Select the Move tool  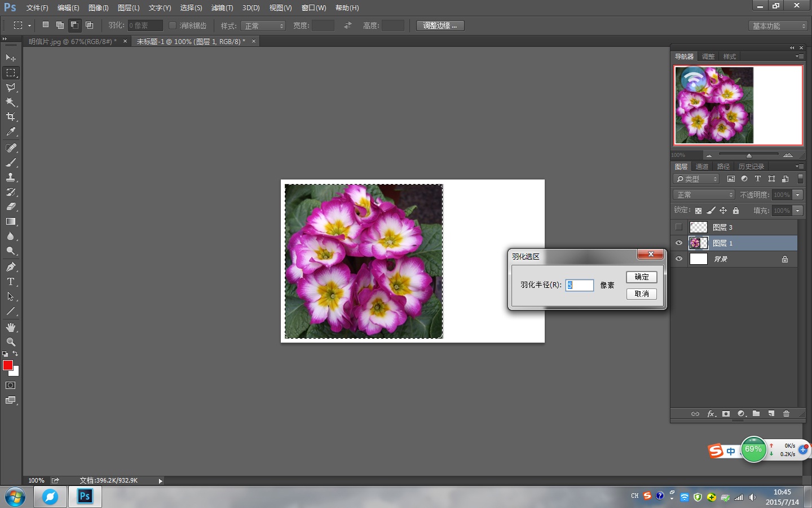10,58
